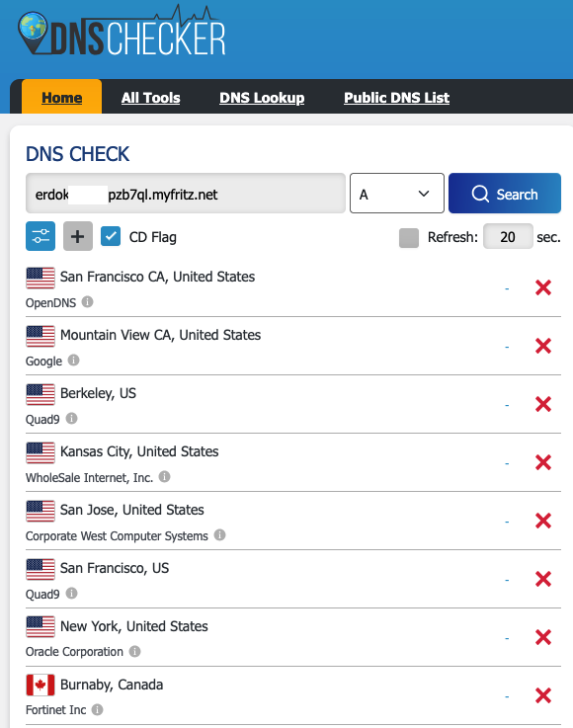Image resolution: width=573 pixels, height=728 pixels.
Task: Click red X status for Kansas City
Action: point(542,462)
